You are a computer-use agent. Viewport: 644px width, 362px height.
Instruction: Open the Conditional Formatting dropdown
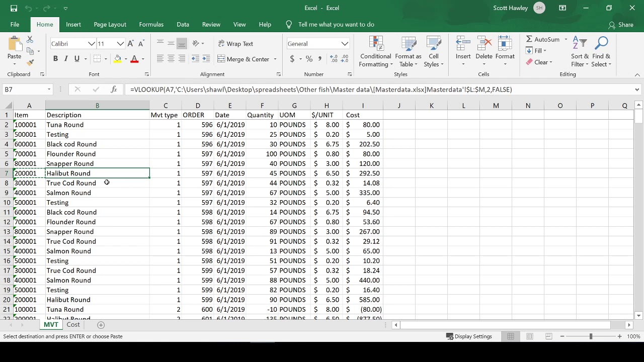[376, 51]
